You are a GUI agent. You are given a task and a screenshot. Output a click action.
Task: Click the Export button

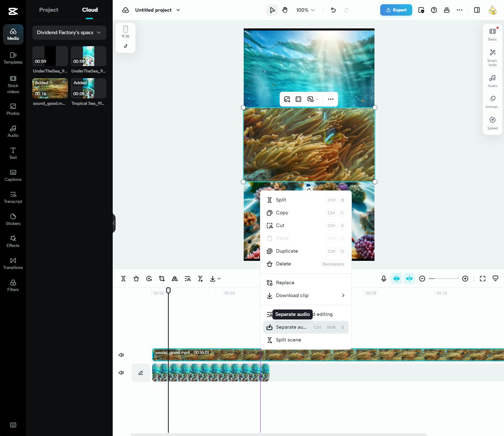pos(396,10)
